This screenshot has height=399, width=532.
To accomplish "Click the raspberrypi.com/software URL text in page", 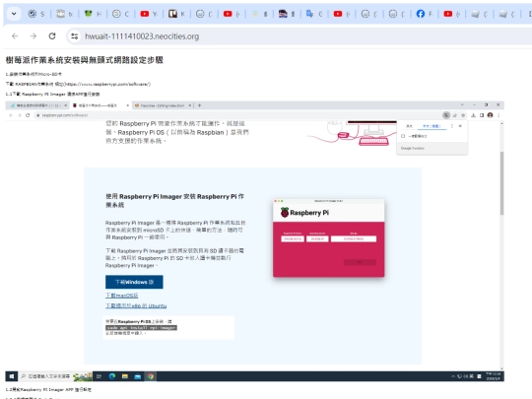I will pyautogui.click(x=107, y=84).
